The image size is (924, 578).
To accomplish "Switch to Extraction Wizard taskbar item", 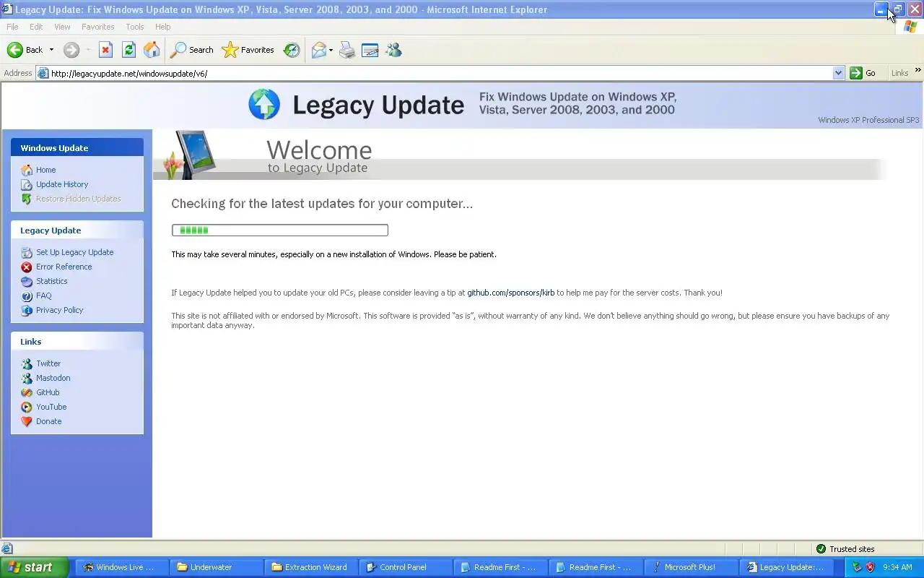I will (x=312, y=567).
